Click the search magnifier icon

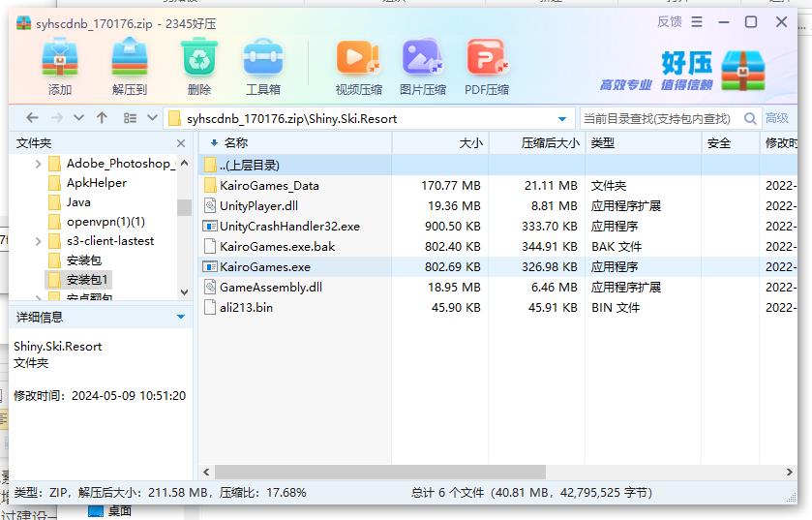pyautogui.click(x=750, y=118)
